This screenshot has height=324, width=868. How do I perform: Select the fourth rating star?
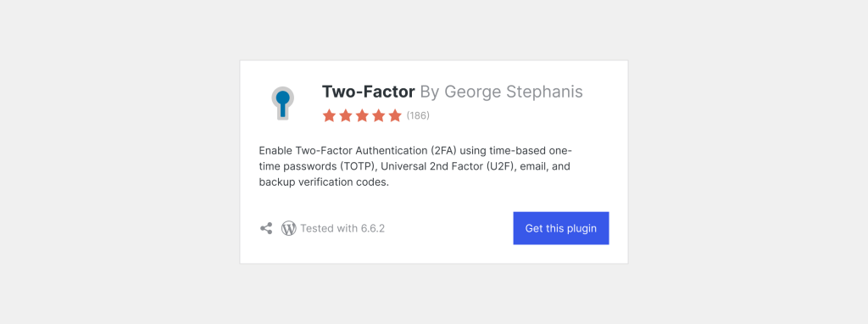[x=379, y=115]
